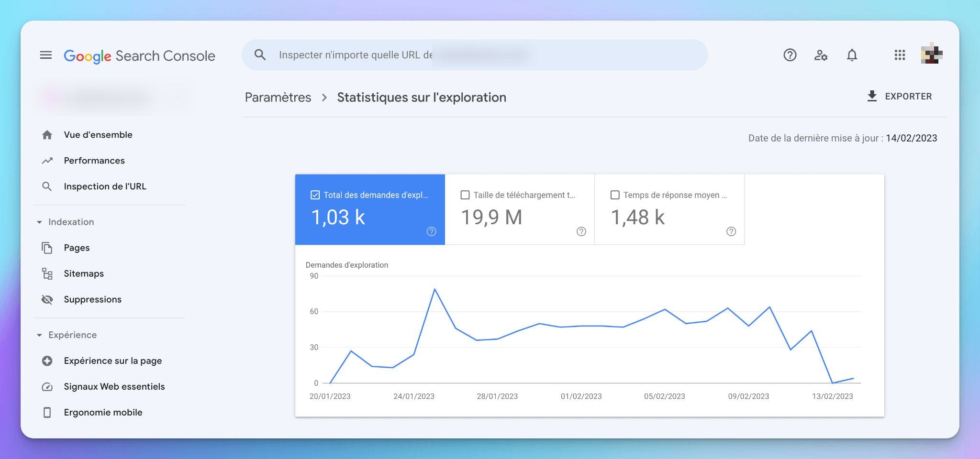
Task: Click the home icon for Vue d'ensemble
Action: pyautogui.click(x=47, y=135)
